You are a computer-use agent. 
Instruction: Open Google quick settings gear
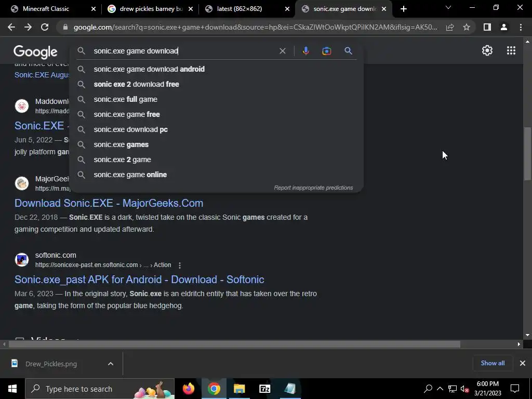pyautogui.click(x=487, y=50)
